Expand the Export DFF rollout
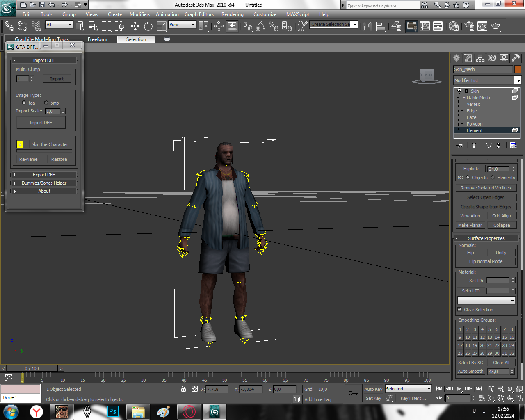The height and width of the screenshot is (420, 525). (44, 175)
